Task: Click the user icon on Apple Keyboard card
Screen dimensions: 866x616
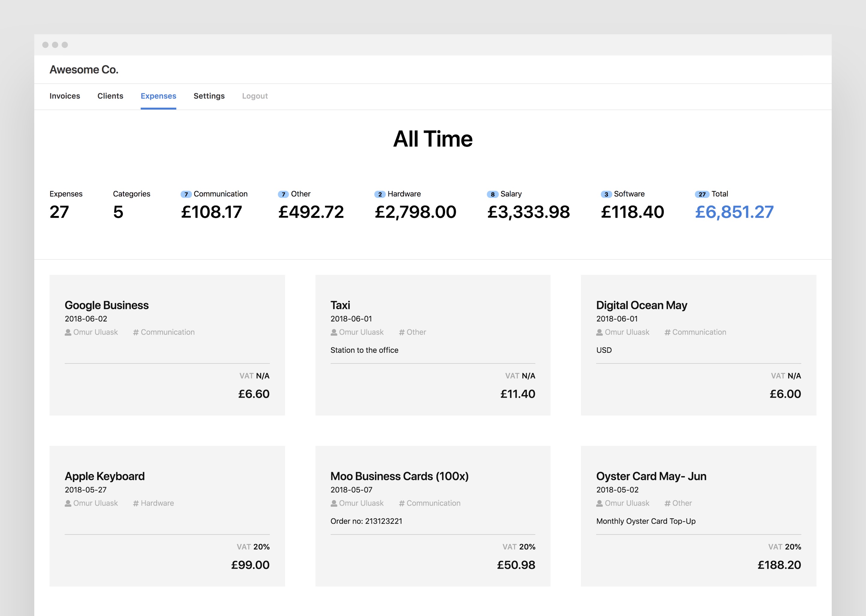Action: [68, 503]
